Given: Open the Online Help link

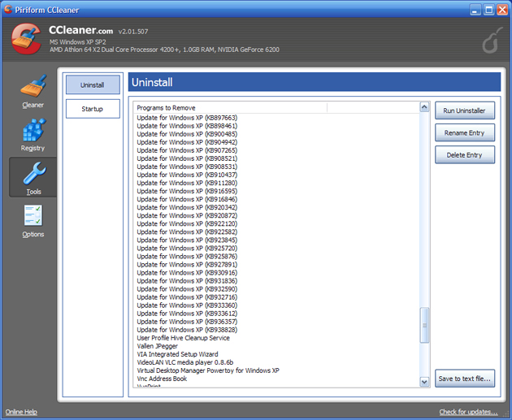Looking at the screenshot, I should click(x=21, y=412).
